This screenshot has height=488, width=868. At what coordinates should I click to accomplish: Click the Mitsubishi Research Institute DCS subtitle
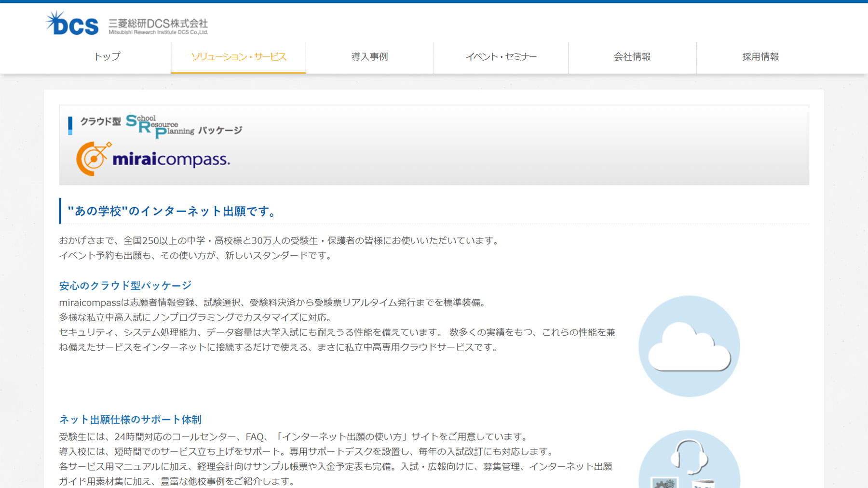click(x=158, y=32)
